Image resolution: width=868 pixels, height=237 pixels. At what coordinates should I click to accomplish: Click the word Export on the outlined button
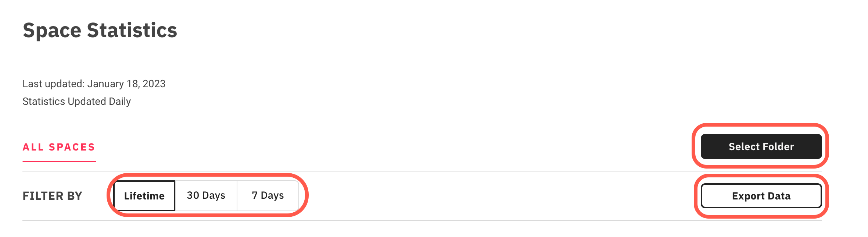748,196
